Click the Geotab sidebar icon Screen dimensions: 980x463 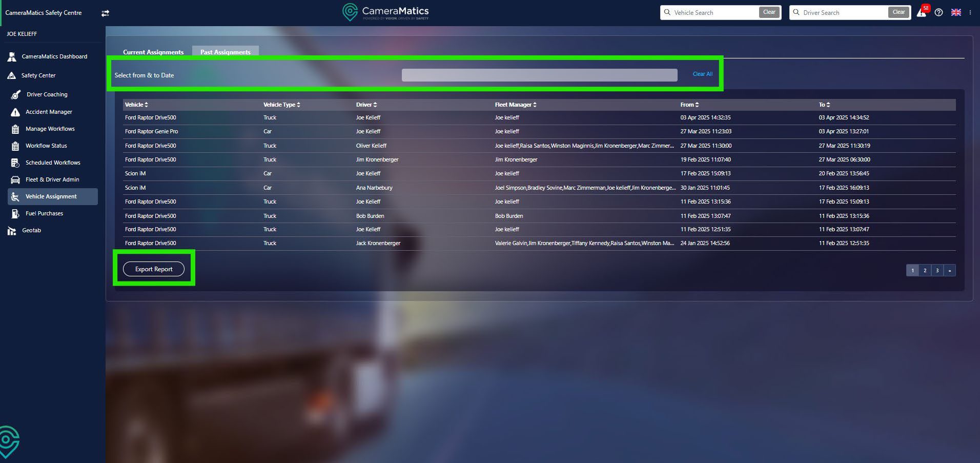[12, 231]
